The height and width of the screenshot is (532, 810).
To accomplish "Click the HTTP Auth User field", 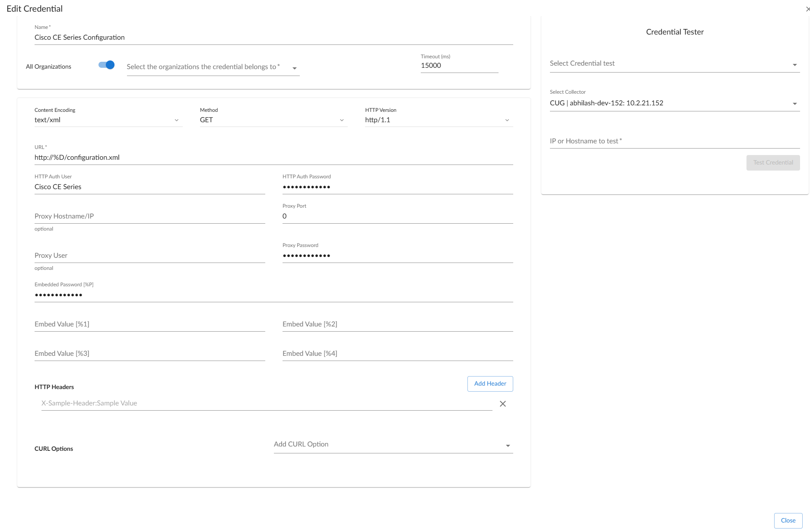I will [x=149, y=187].
